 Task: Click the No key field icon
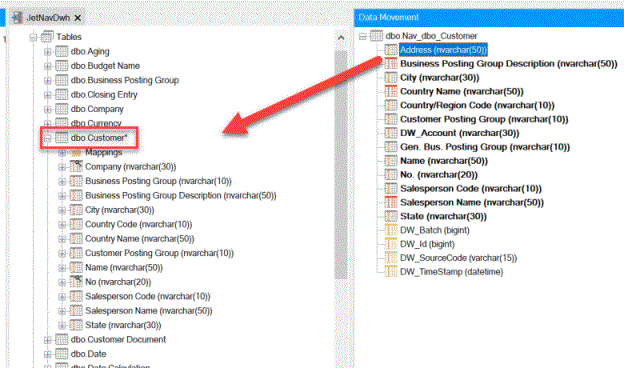76,281
